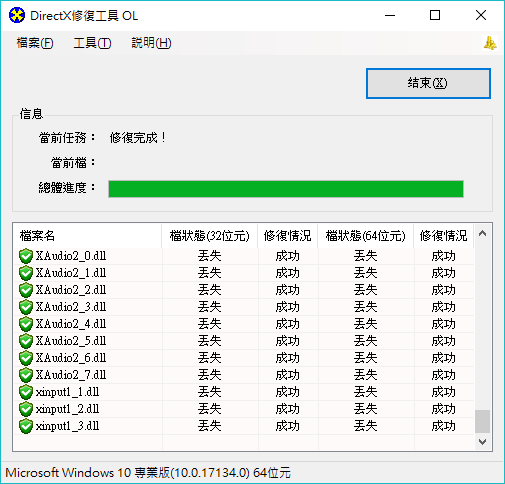Select the xinput1_2.dll file name
The height and width of the screenshot is (484, 505).
[68, 409]
